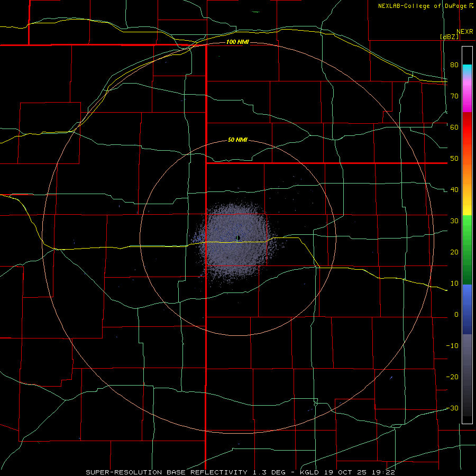The image size is (476, 476).
Task: Click the cyan top of the color scale
Action: pos(467,68)
